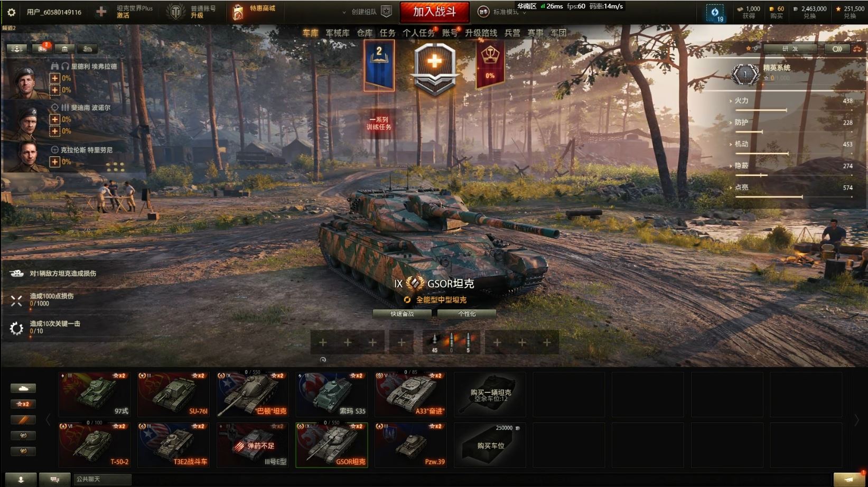The height and width of the screenshot is (487, 868).
Task: Open the channel chat bubble icon
Action: [54, 479]
